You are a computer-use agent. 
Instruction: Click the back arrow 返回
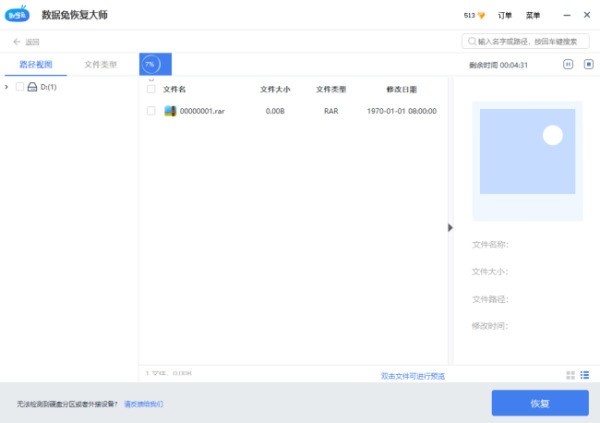(26, 42)
